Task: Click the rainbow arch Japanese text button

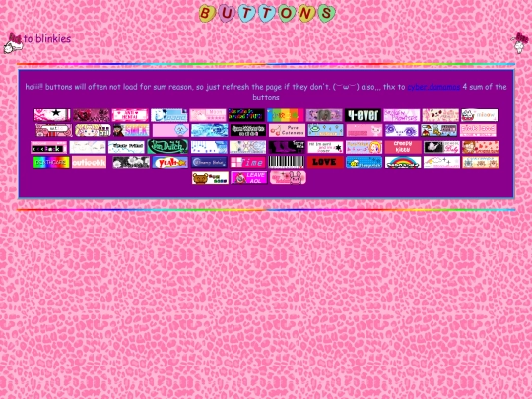Action: tap(403, 163)
